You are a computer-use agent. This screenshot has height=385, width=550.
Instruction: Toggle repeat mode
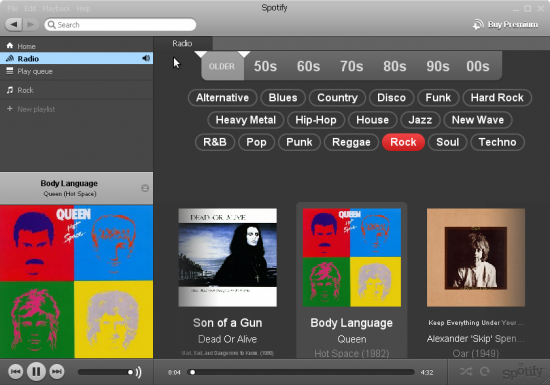pyautogui.click(x=485, y=371)
